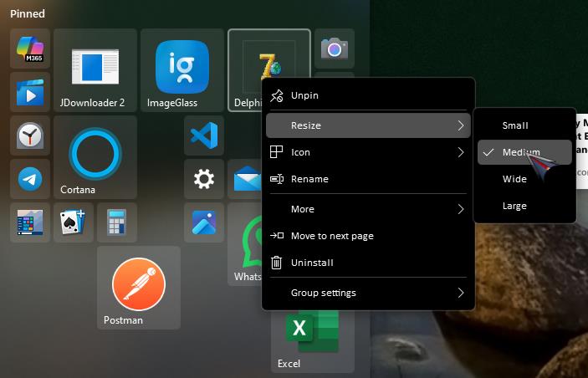
Task: Launch the Clock app tile
Action: 30,135
